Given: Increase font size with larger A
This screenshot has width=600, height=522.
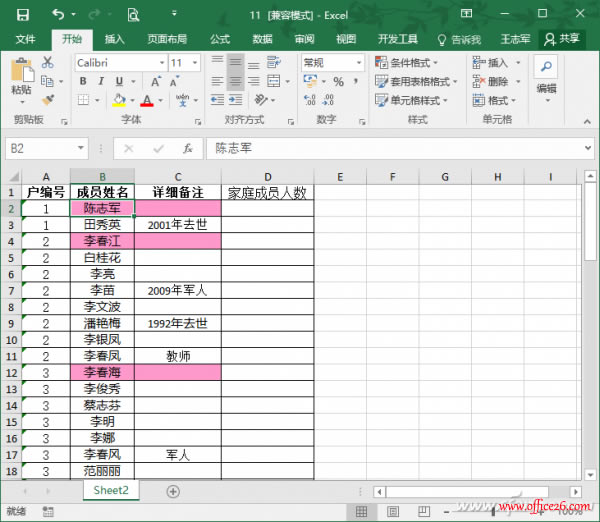Looking at the screenshot, I should pyautogui.click(x=156, y=82).
